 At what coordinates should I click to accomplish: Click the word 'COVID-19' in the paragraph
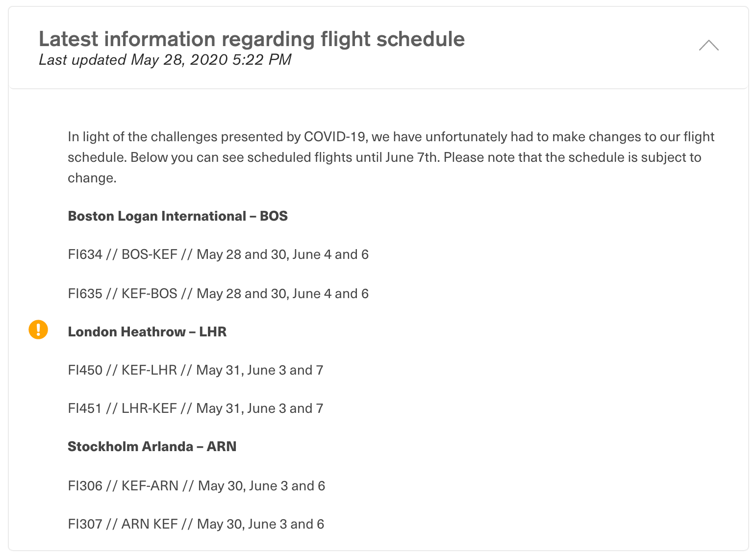(335, 137)
